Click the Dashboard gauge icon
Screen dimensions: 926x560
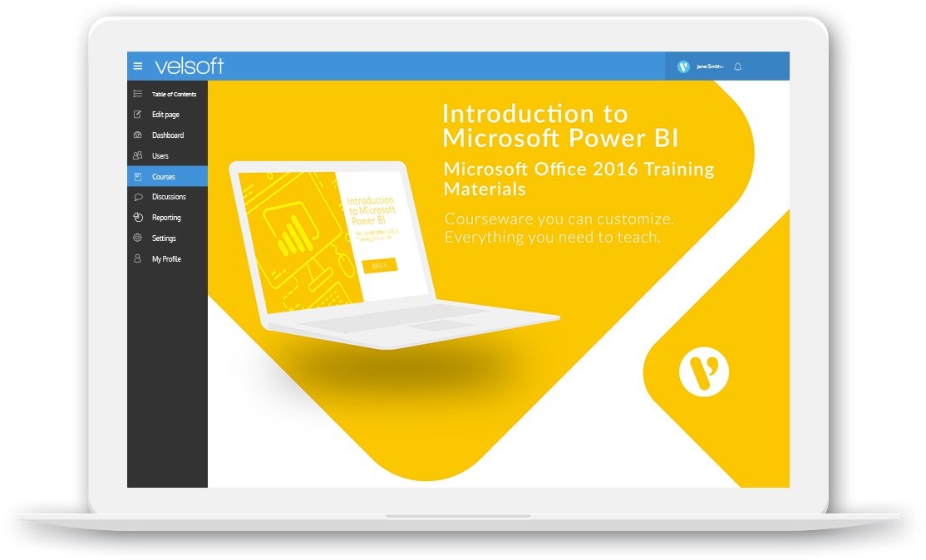click(x=138, y=135)
